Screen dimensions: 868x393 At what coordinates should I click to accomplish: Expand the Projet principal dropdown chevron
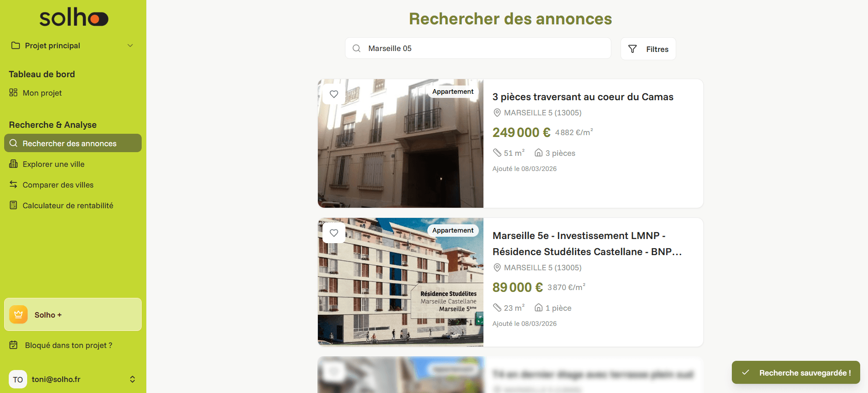coord(130,46)
